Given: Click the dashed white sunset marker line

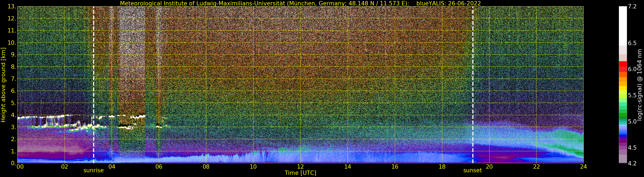Looking at the screenshot, I should pos(473,85).
